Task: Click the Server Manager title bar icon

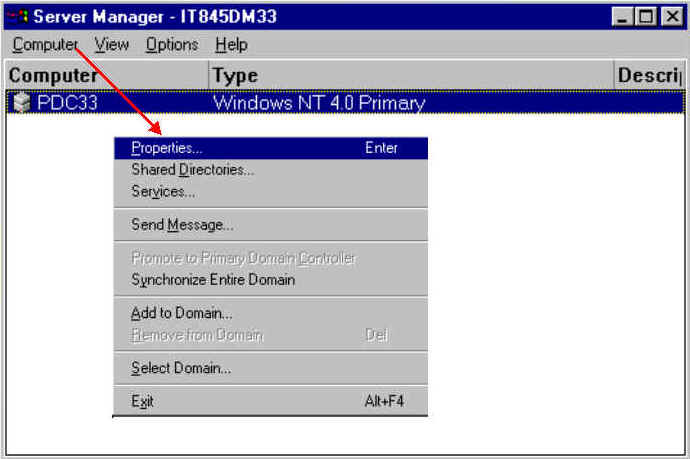Action: 18,17
